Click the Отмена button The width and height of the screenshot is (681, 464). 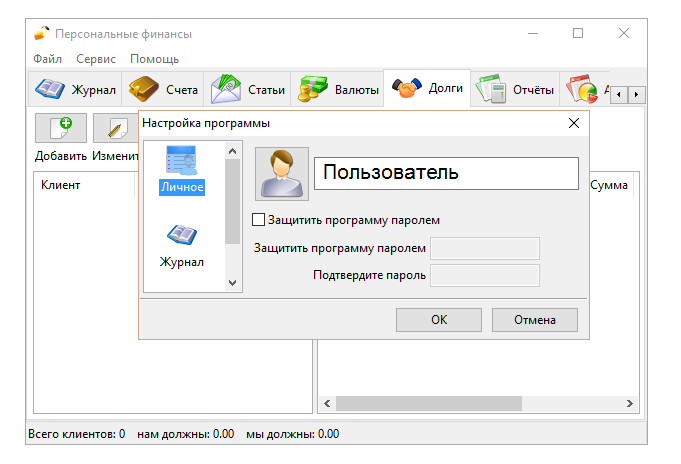[x=535, y=320]
